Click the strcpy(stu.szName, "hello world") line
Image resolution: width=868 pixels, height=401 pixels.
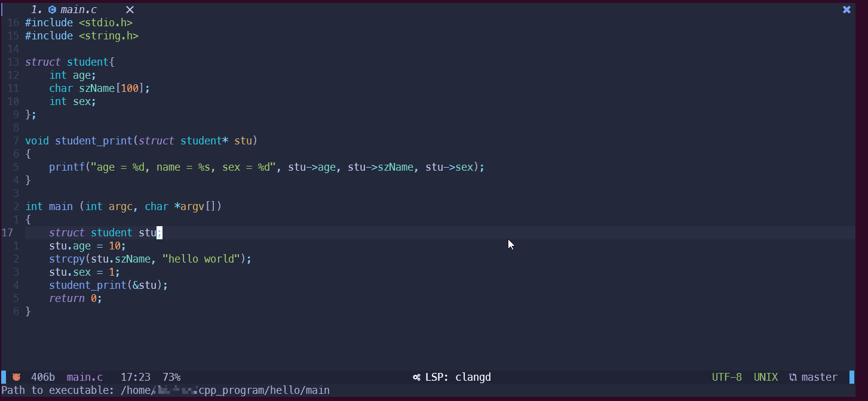point(151,259)
